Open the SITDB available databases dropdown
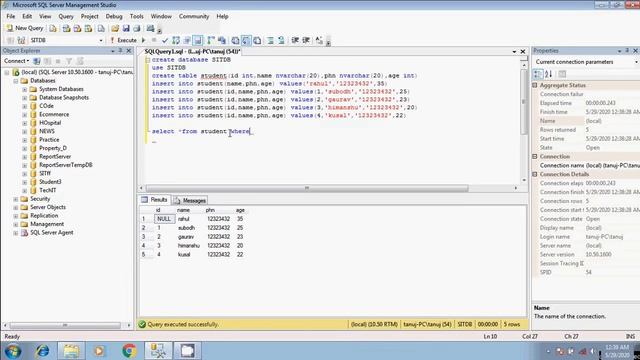640x360 pixels. (101, 40)
